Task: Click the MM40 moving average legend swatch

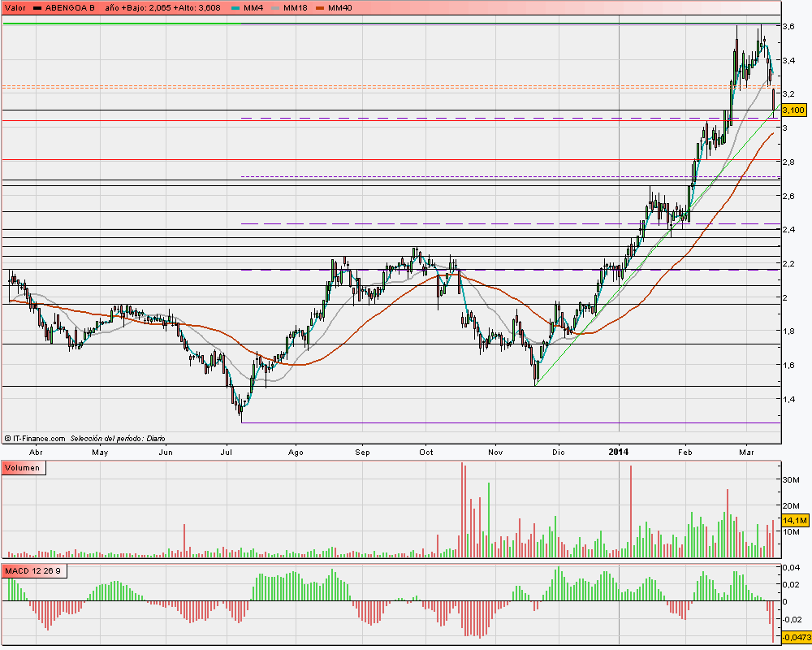Action: (319, 8)
